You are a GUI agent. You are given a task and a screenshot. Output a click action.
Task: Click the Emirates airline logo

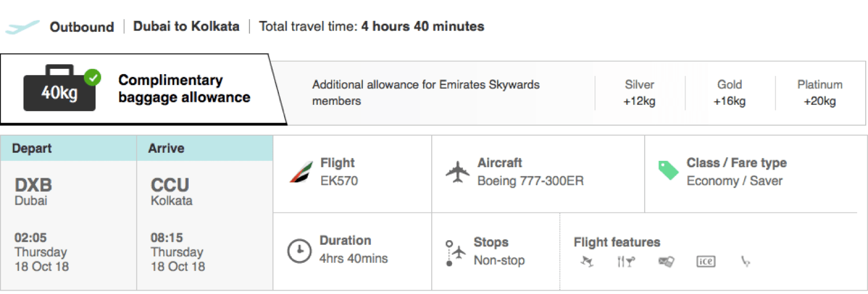pos(301,172)
